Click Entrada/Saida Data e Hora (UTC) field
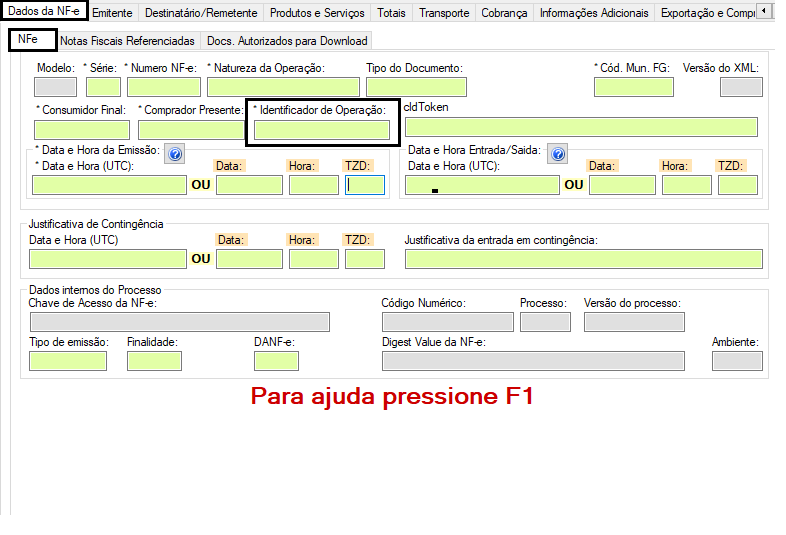 pyautogui.click(x=482, y=185)
